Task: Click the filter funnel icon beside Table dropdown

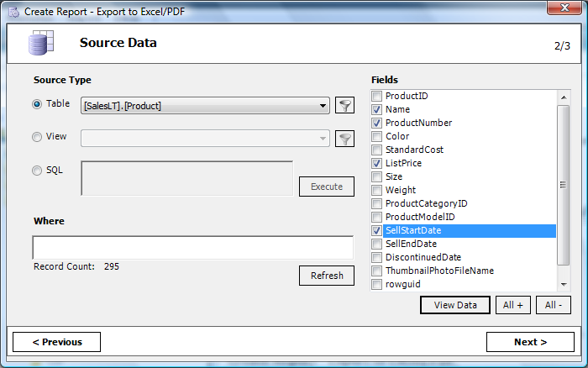Action: coord(344,105)
